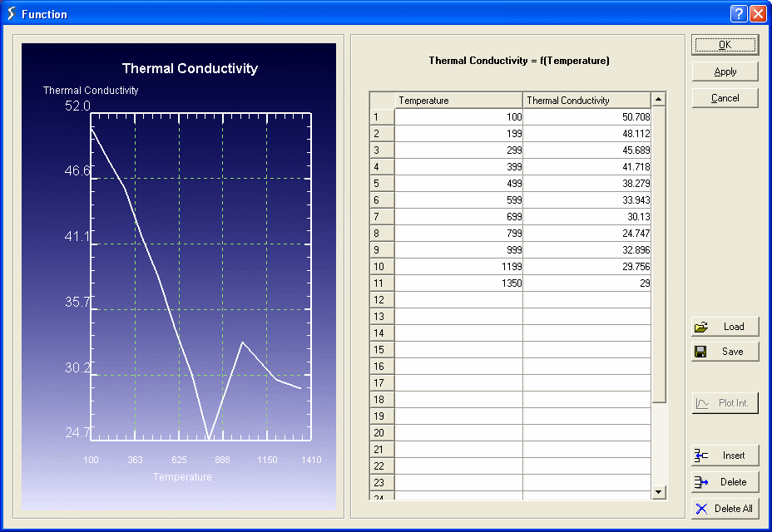Click the Load folder icon button
This screenshot has height=532, width=772.
[701, 327]
